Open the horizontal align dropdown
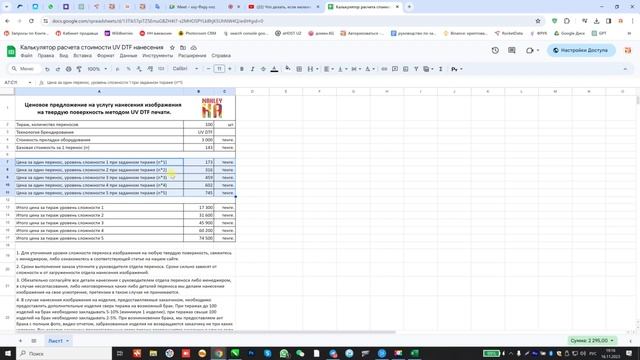This screenshot has height=360, width=640. [328, 69]
